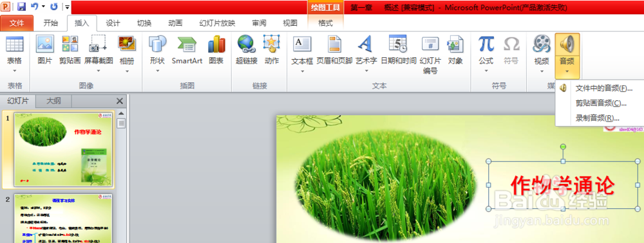Open the 审阅 review tab

point(259,23)
